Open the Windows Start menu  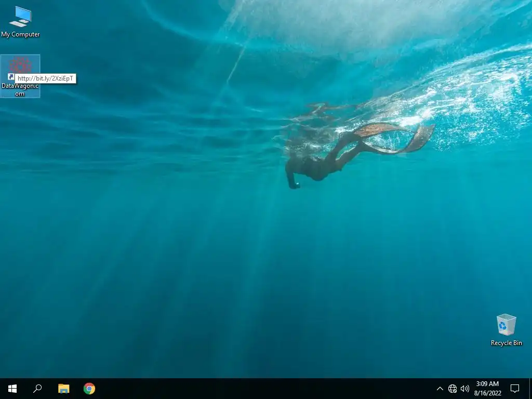tap(12, 389)
